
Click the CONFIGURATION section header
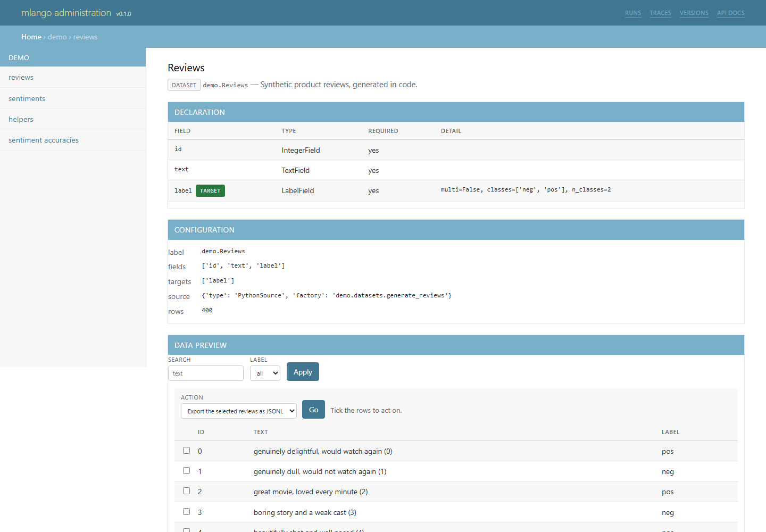[x=456, y=229]
